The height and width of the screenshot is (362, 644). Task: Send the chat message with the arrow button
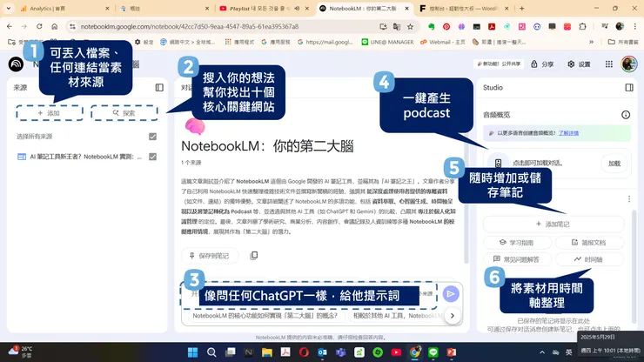(451, 294)
